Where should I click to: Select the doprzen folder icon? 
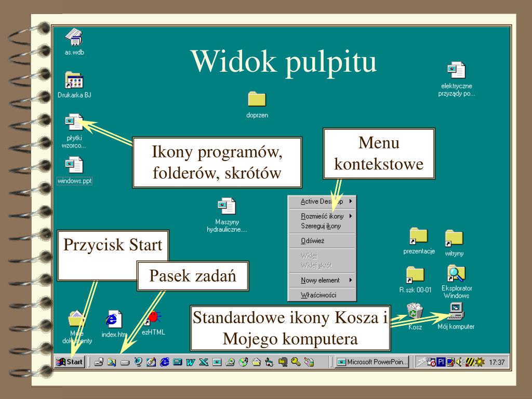[257, 104]
